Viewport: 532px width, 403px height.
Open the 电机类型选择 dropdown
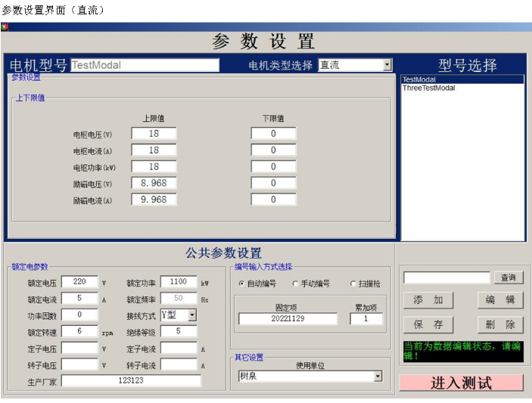[387, 66]
